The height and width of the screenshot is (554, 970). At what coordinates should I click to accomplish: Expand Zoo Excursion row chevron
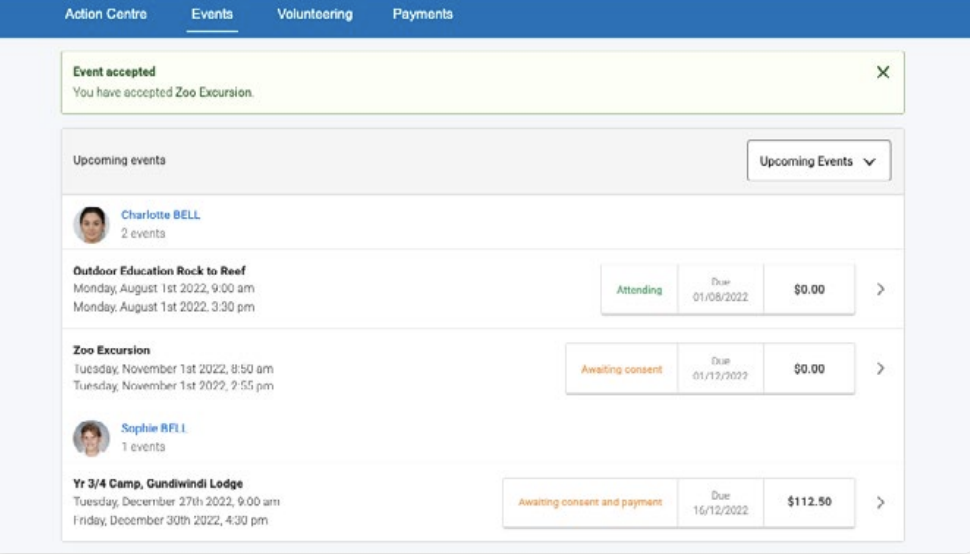880,369
